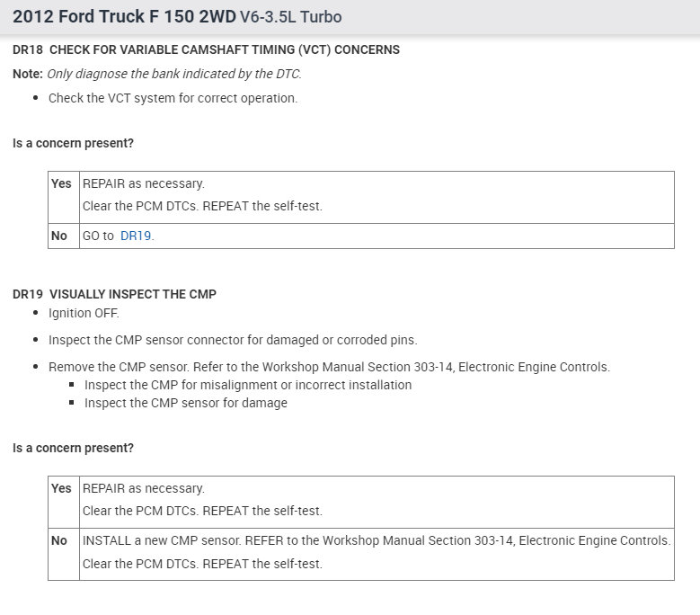Select the No cell in the DR18 table
This screenshot has width=700, height=615.
[59, 236]
